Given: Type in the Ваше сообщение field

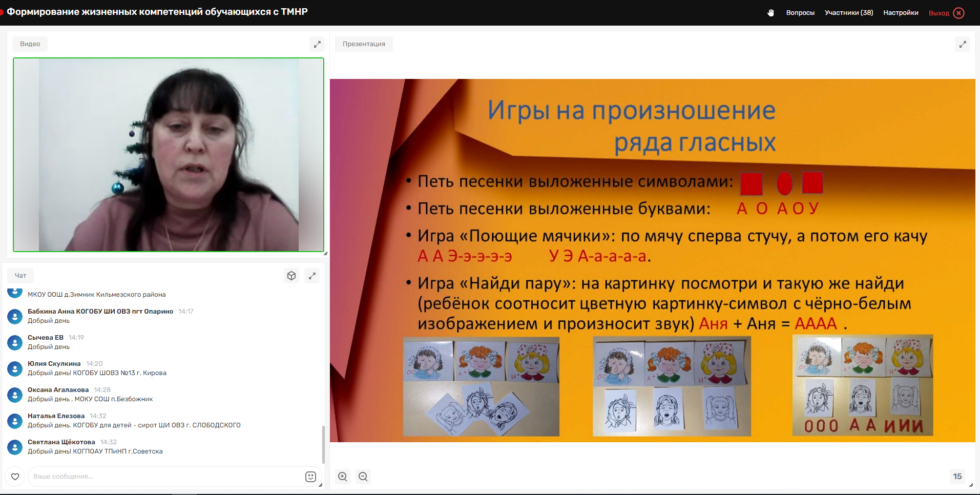Looking at the screenshot, I should pyautogui.click(x=164, y=477).
